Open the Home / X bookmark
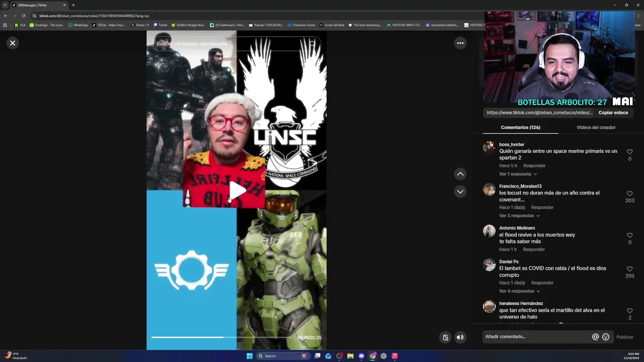Image resolution: width=644 pixels, height=362 pixels. pos(140,25)
